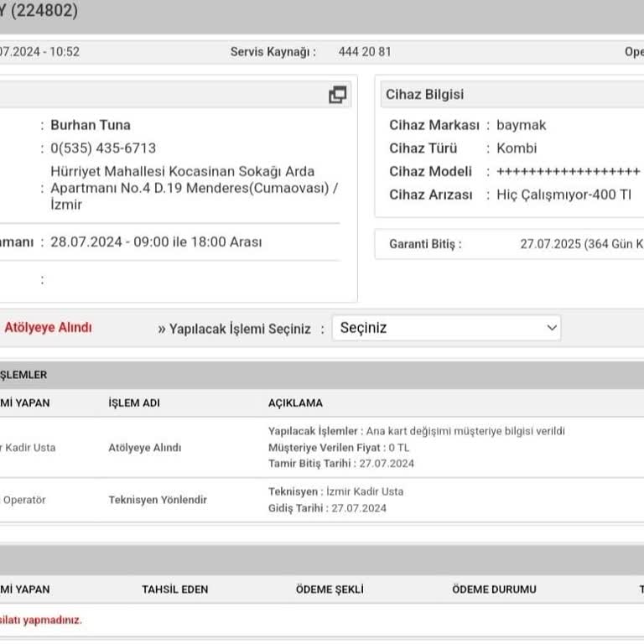Select the Atölyeye Alındı row in operations table
Image resolution: width=644 pixels, height=644 pixels.
(x=145, y=448)
